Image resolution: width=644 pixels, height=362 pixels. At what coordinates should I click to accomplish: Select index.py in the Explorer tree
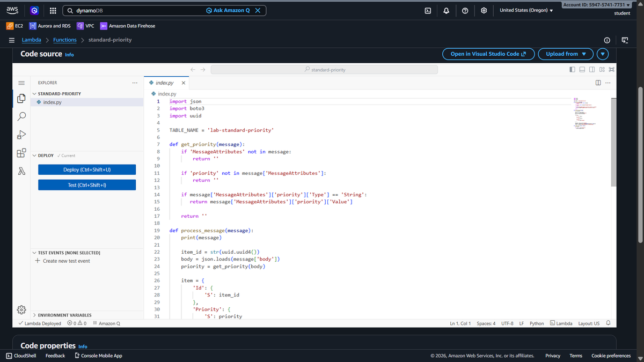87,102
